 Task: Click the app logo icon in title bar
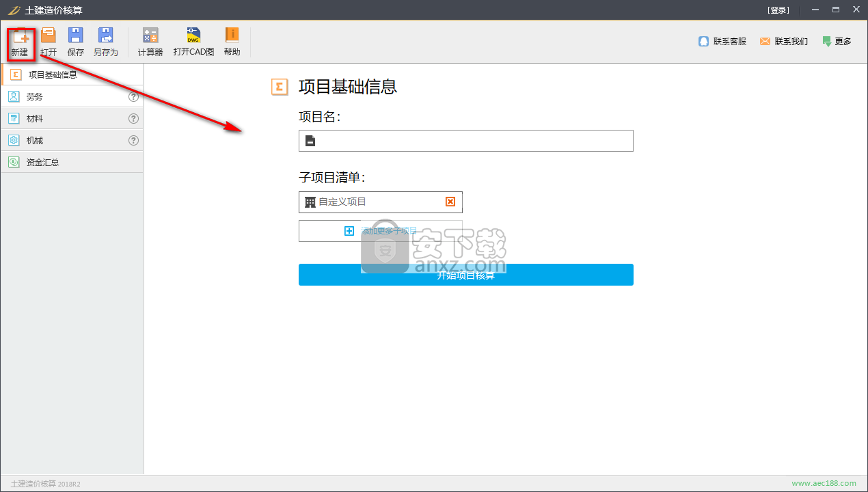13,10
